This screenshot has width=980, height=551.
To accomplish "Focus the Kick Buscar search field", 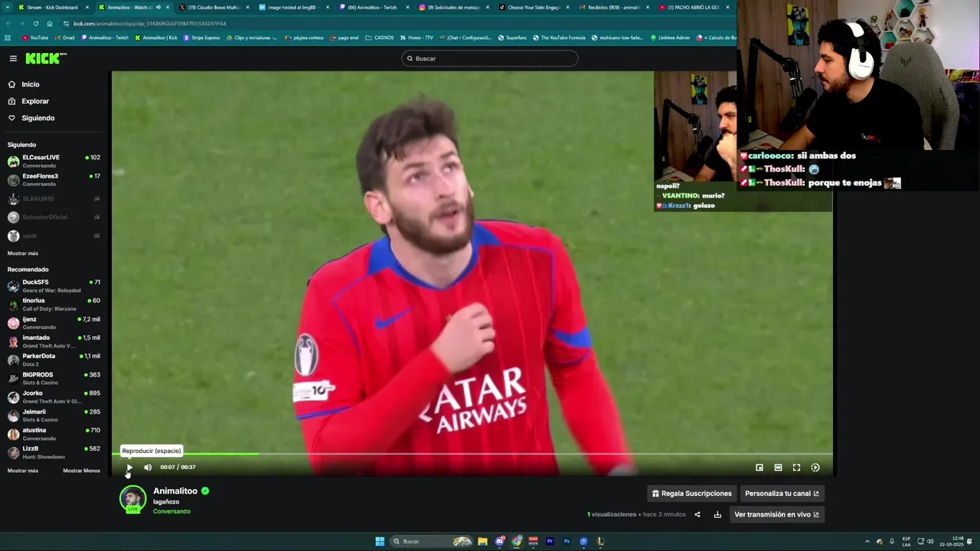I will point(490,58).
